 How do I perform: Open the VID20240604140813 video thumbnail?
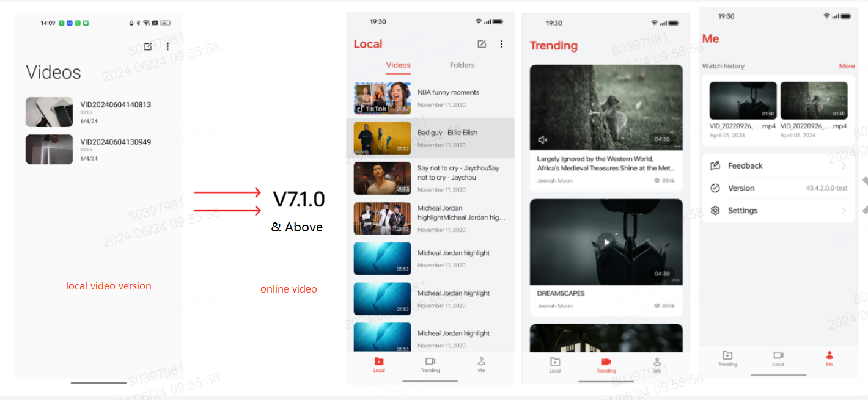49,112
